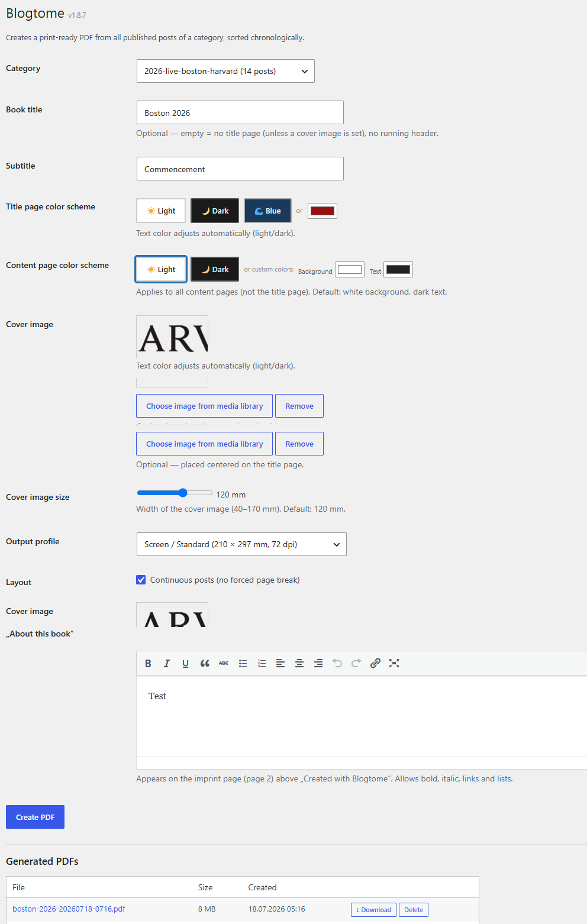Align editor text center
587x924 pixels.
tap(299, 663)
